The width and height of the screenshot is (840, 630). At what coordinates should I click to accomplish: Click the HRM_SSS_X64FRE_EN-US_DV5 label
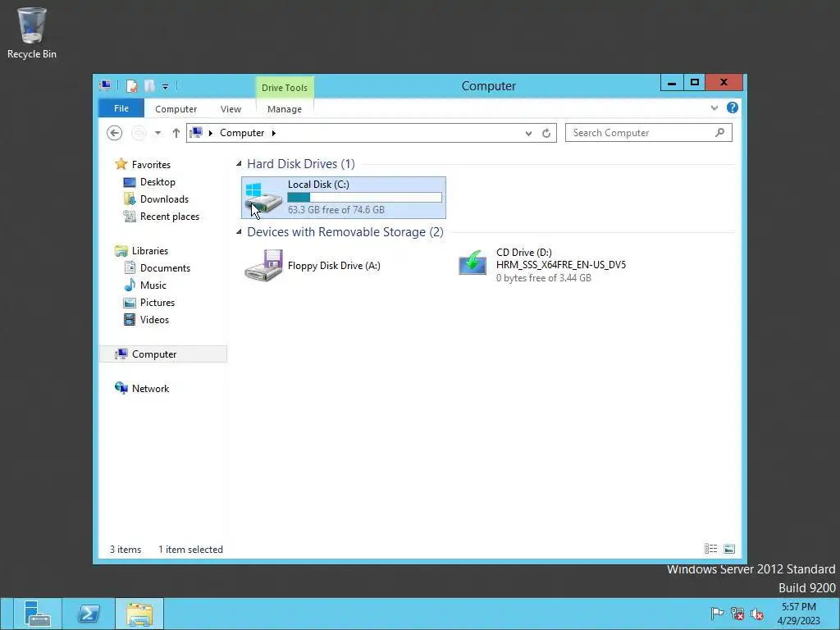pyautogui.click(x=561, y=265)
